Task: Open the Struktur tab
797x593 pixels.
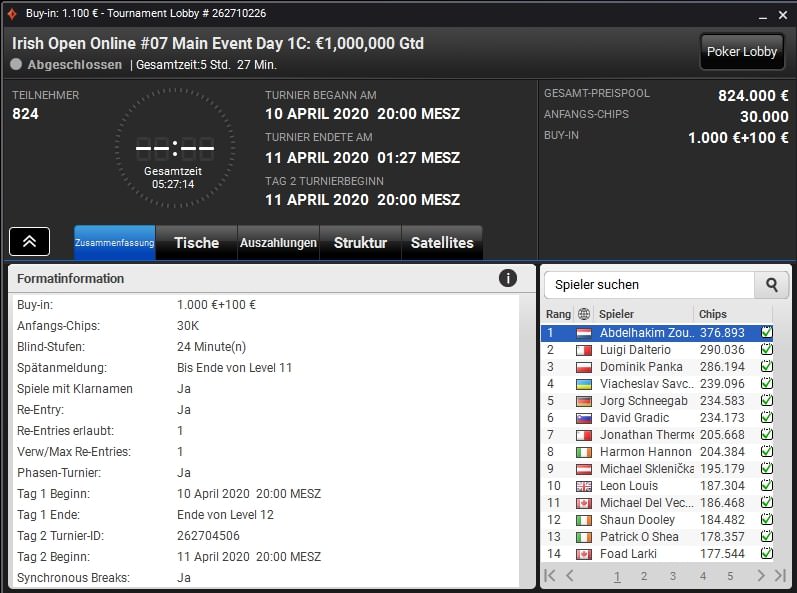Action: [360, 243]
